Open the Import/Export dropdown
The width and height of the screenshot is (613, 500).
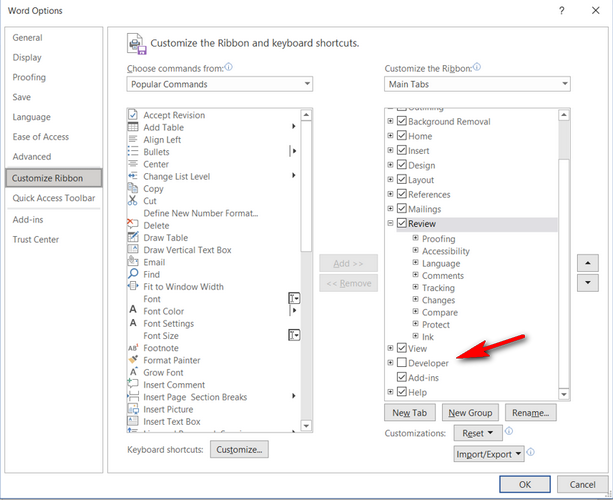point(489,454)
